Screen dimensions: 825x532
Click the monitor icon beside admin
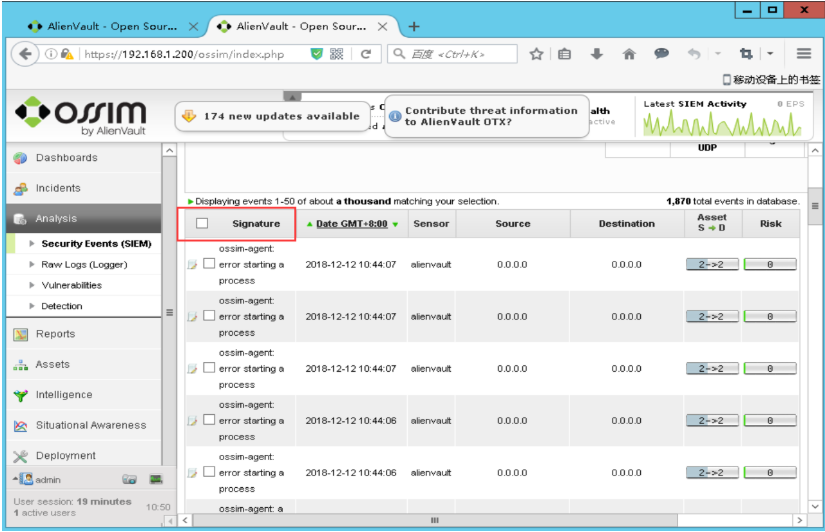pyautogui.click(x=156, y=479)
